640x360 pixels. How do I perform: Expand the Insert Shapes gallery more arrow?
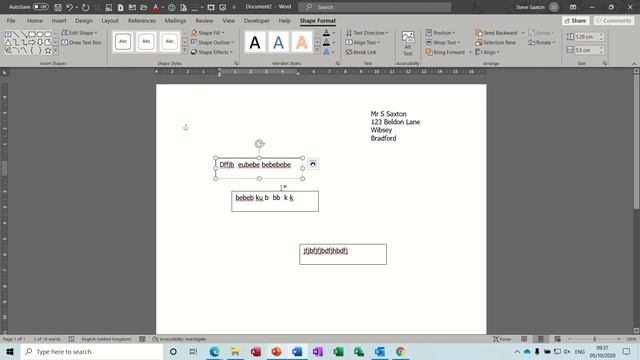tap(56, 51)
